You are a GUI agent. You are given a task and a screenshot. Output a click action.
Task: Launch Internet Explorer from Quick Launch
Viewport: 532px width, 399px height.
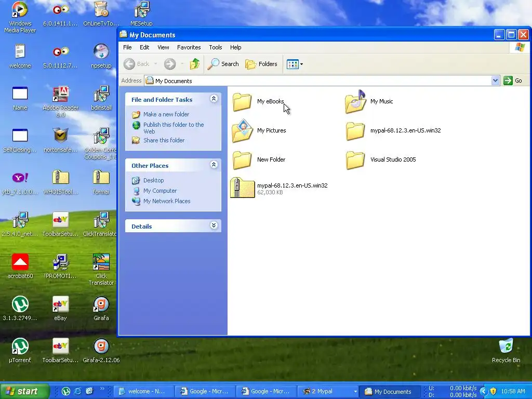(x=78, y=391)
